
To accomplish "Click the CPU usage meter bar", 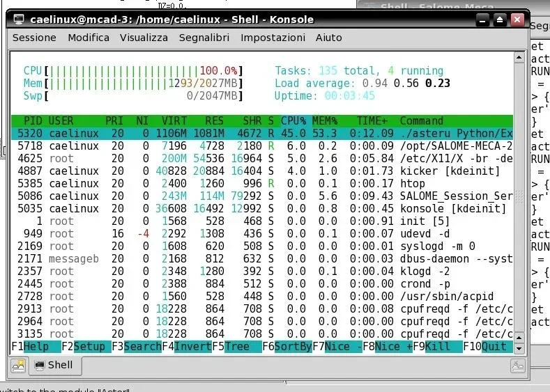I will click(x=133, y=71).
